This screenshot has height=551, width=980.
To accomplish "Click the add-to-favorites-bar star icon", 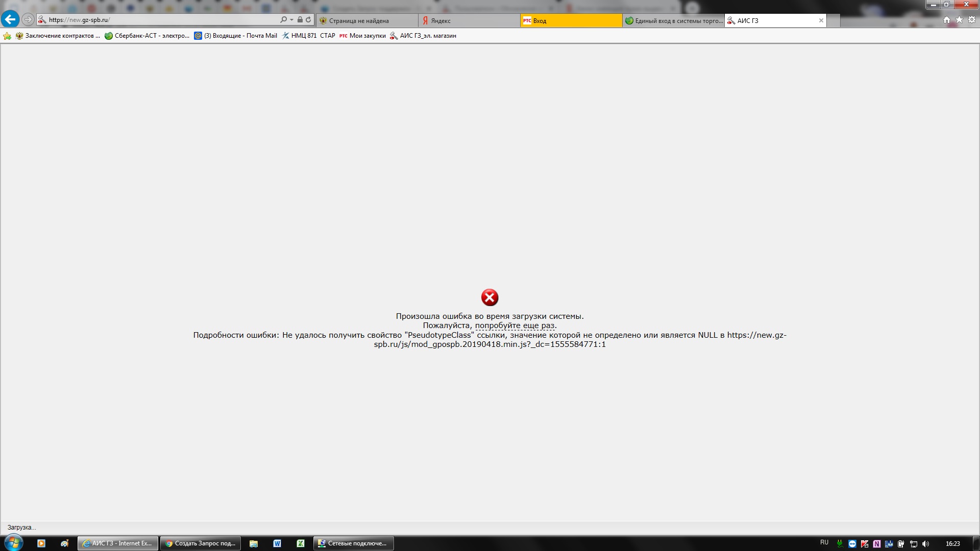I will click(7, 36).
